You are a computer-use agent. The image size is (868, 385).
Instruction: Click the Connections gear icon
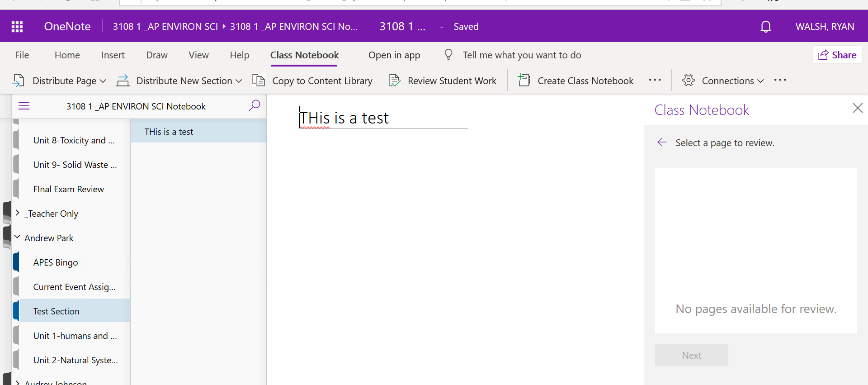pyautogui.click(x=689, y=80)
